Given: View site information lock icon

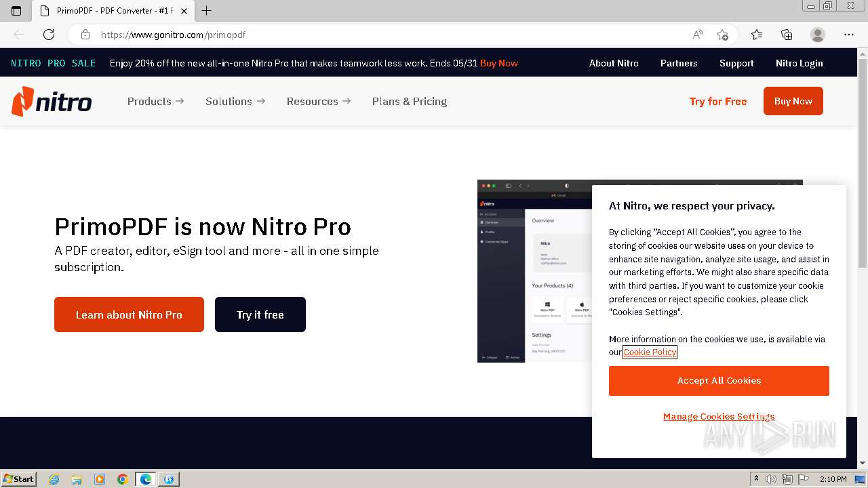Looking at the screenshot, I should pos(85,35).
